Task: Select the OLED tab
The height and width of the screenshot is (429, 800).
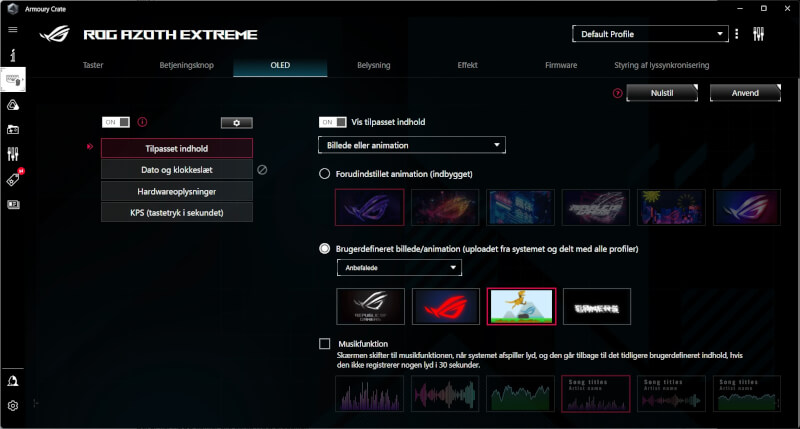Action: tap(280, 65)
